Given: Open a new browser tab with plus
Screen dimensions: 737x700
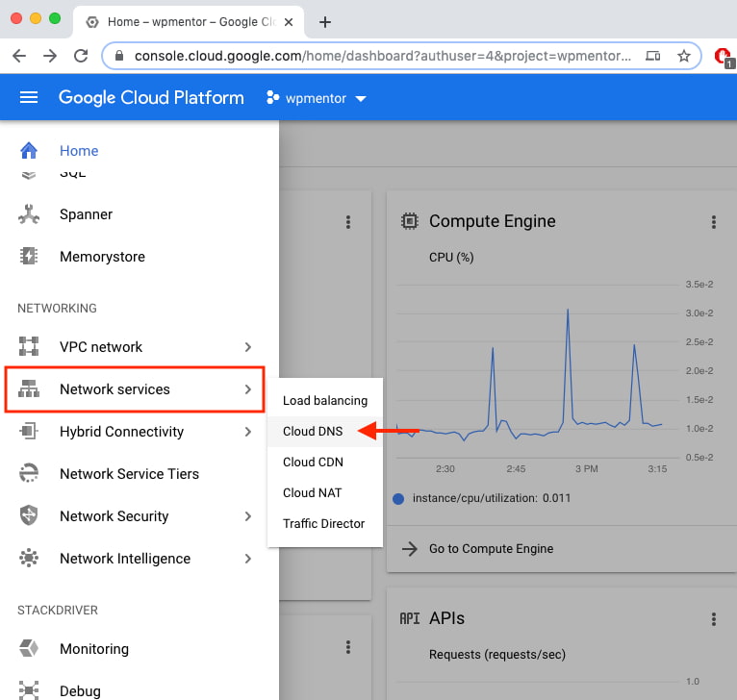Looking at the screenshot, I should point(325,22).
